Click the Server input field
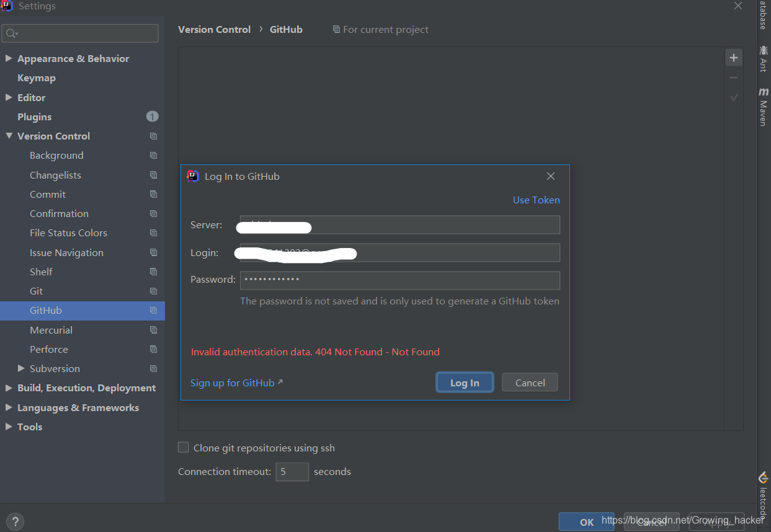 pyautogui.click(x=400, y=224)
